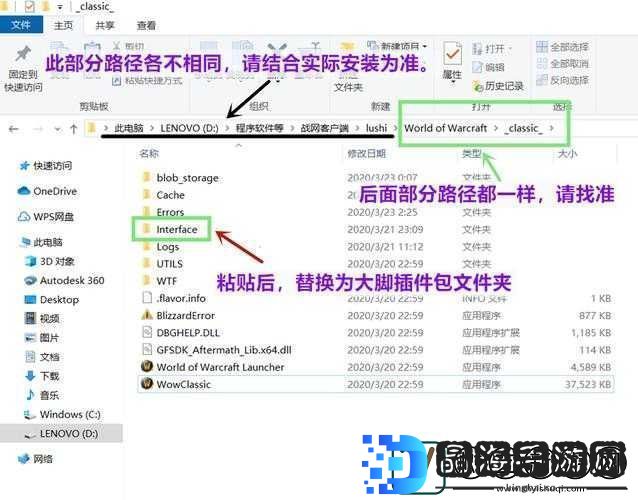
Task: Select 此电脑 in the address bar
Action: [x=129, y=128]
